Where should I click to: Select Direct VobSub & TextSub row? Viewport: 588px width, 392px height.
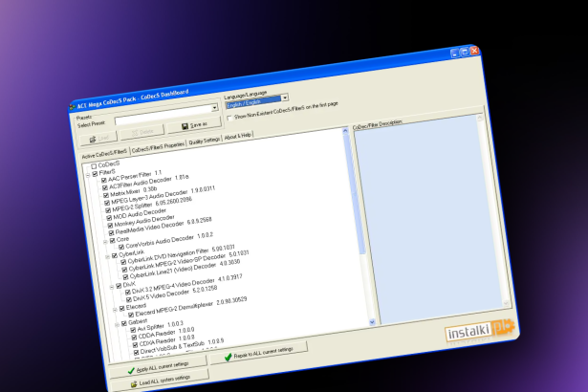tap(182, 346)
